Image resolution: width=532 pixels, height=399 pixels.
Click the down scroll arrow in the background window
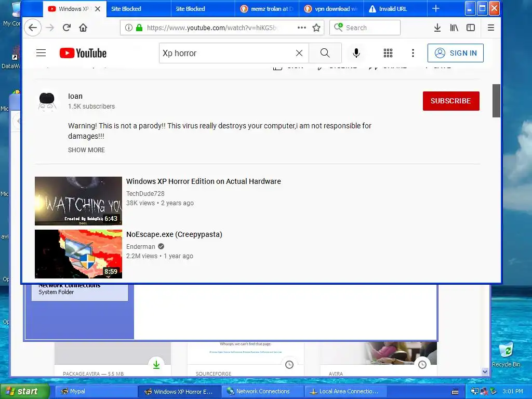tap(485, 372)
